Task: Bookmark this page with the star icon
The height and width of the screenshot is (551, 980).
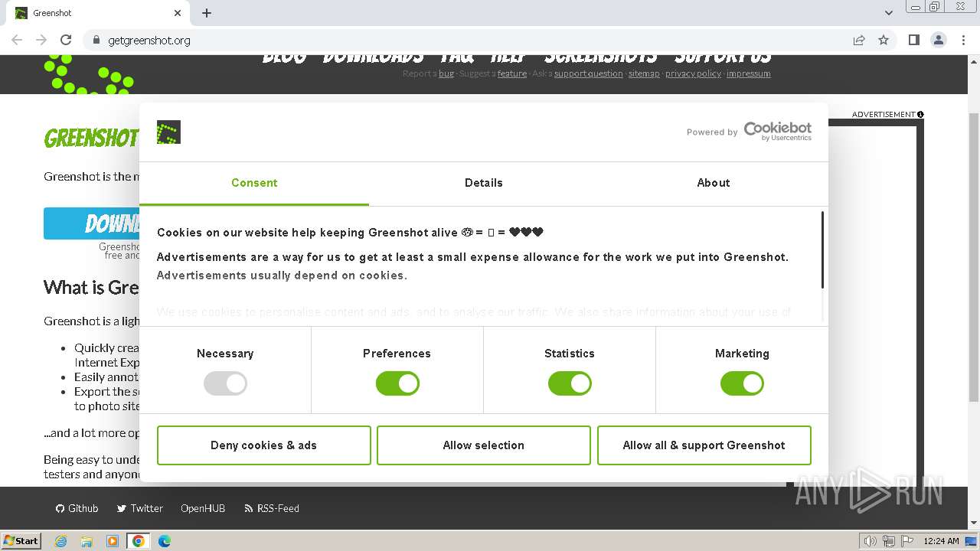Action: (x=884, y=40)
